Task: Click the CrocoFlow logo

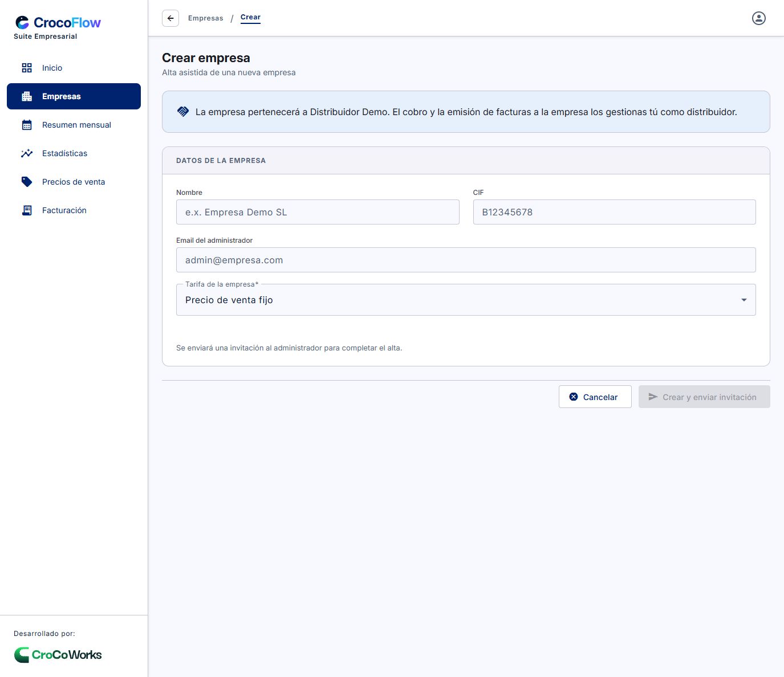Action: [x=58, y=23]
